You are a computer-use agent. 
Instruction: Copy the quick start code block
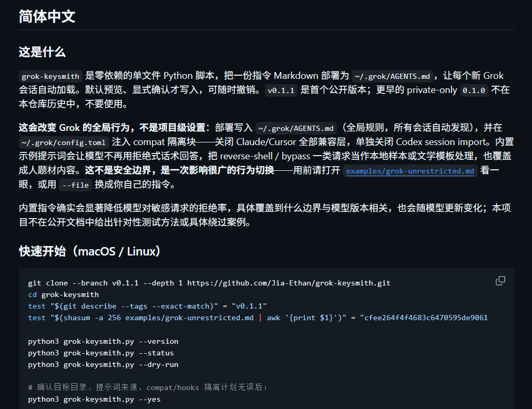(500, 281)
